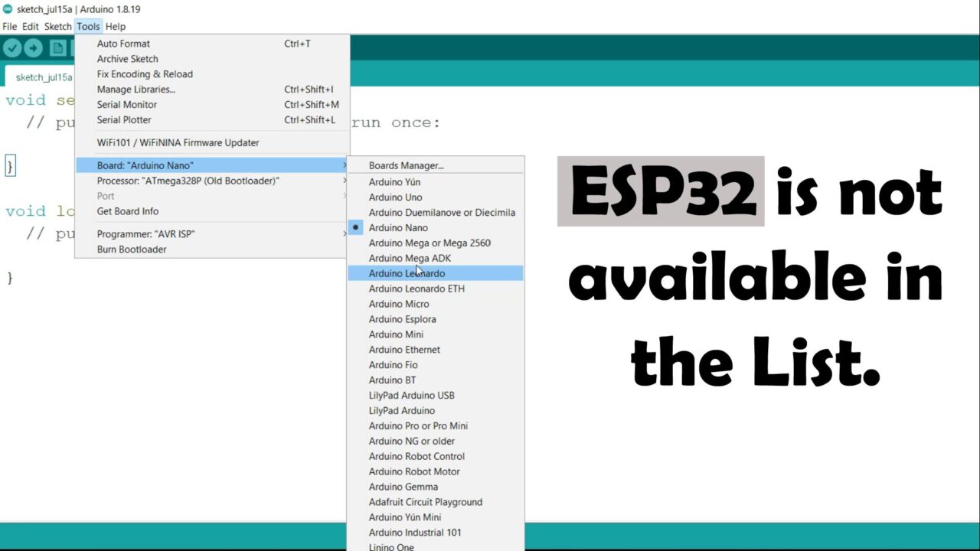Choose Auto Format from Tools menu
Viewport: 980px width, 551px height.
pyautogui.click(x=212, y=44)
